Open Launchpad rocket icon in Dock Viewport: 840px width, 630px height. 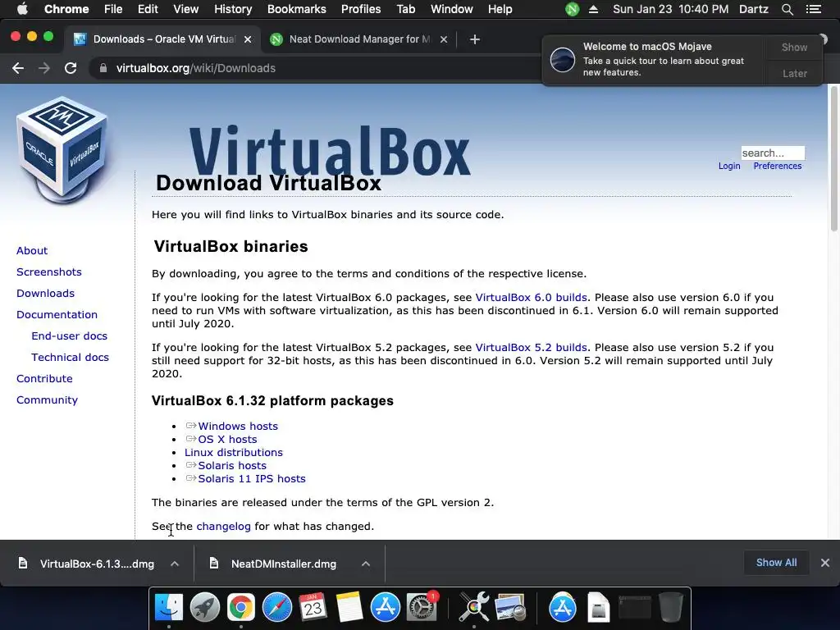click(205, 607)
